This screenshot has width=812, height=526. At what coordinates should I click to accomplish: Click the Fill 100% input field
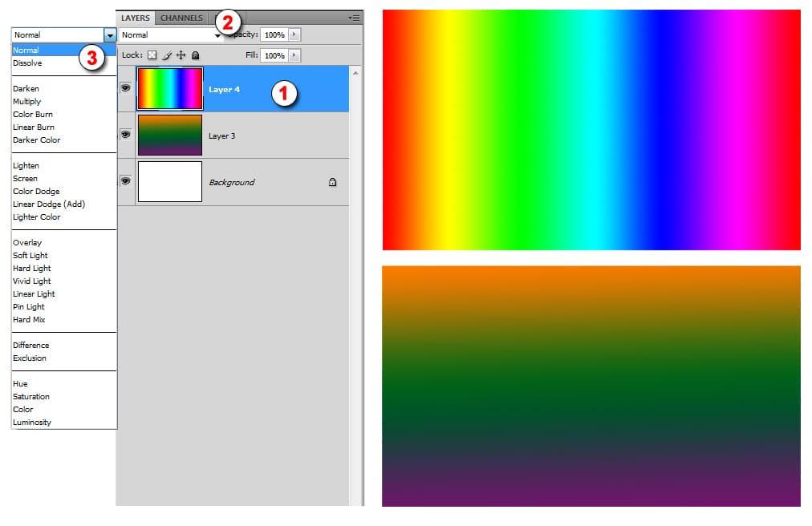coord(274,55)
